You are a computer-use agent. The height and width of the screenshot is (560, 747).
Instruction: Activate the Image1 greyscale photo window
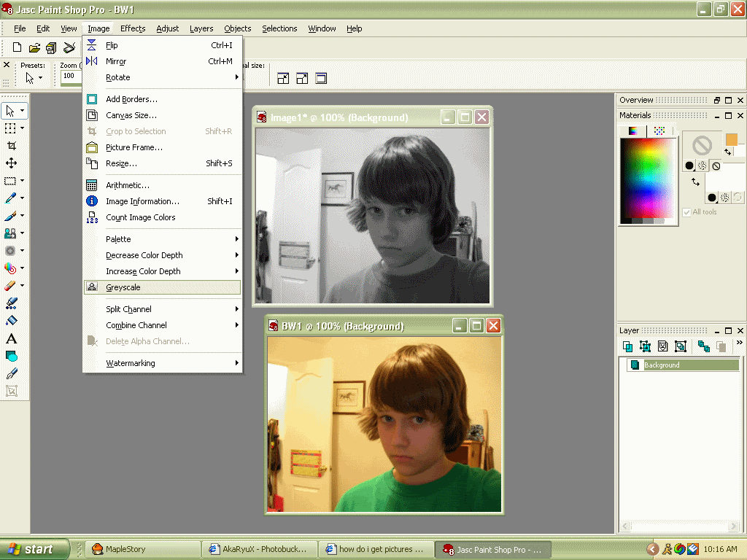click(x=339, y=117)
